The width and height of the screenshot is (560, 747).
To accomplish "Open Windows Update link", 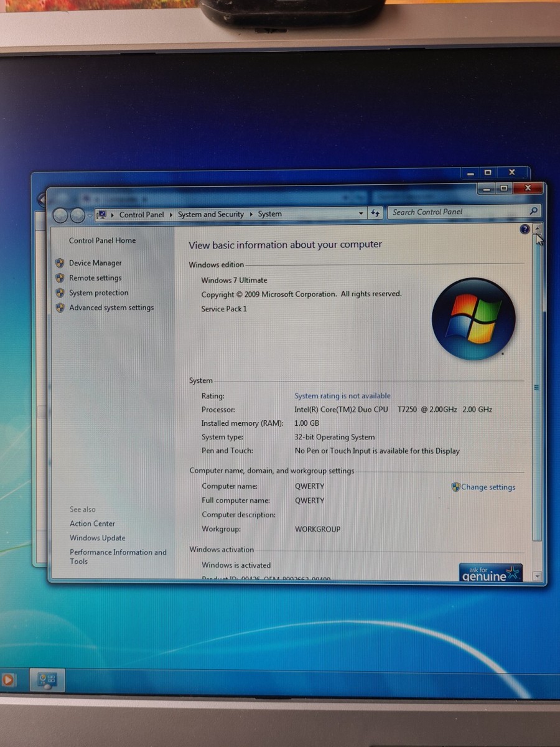I will click(x=97, y=538).
